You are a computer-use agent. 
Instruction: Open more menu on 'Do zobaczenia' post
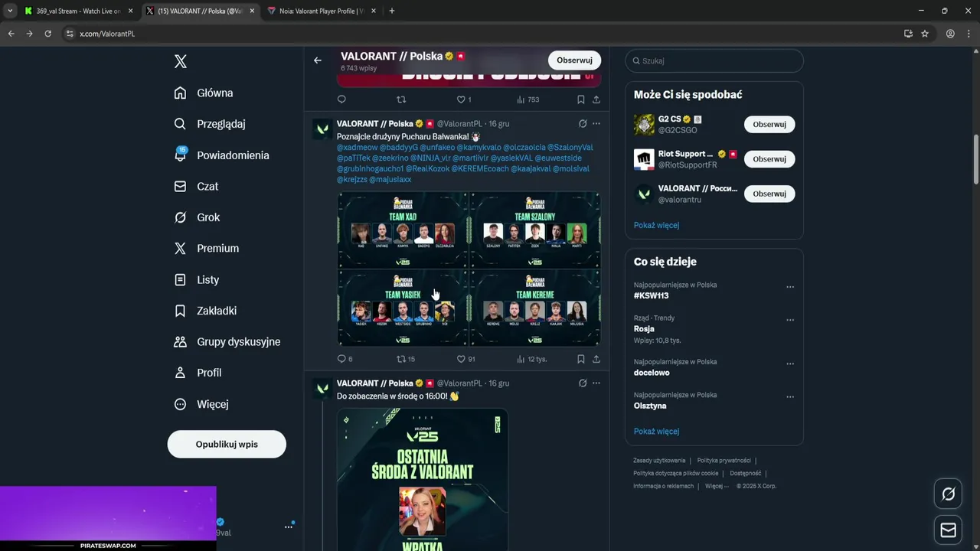[x=596, y=383]
